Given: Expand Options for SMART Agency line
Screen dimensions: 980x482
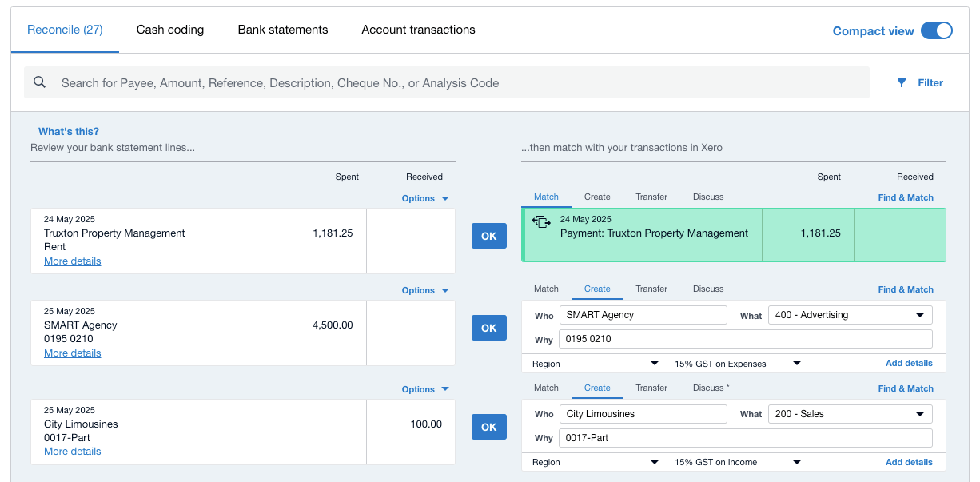Looking at the screenshot, I should (425, 290).
